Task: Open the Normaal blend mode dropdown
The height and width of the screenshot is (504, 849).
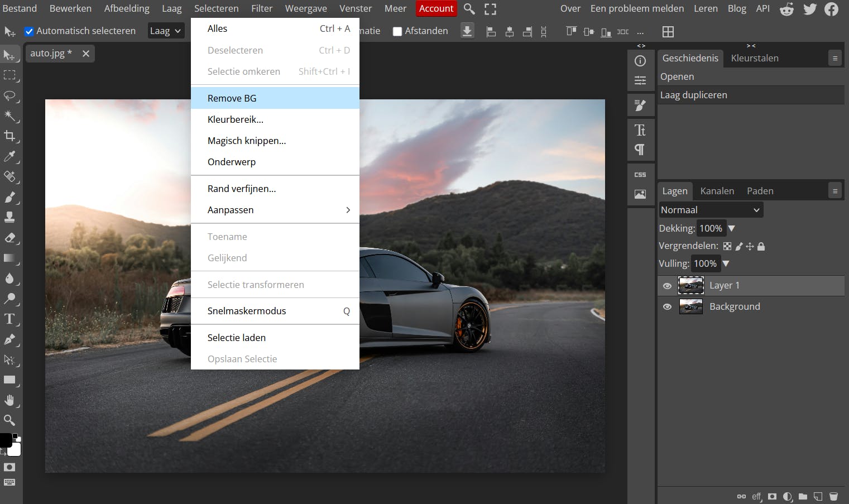Action: (x=710, y=210)
